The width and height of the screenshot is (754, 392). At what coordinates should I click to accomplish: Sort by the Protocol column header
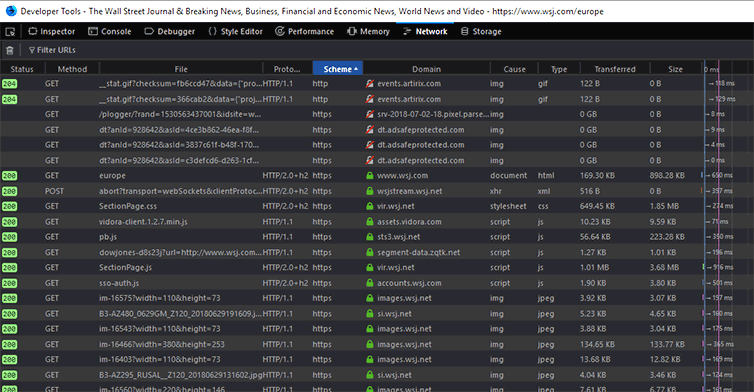tap(287, 69)
